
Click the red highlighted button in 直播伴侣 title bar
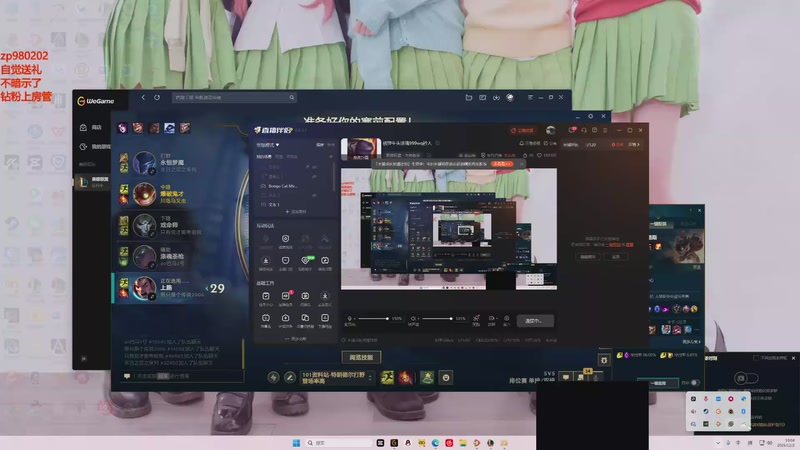(x=522, y=131)
